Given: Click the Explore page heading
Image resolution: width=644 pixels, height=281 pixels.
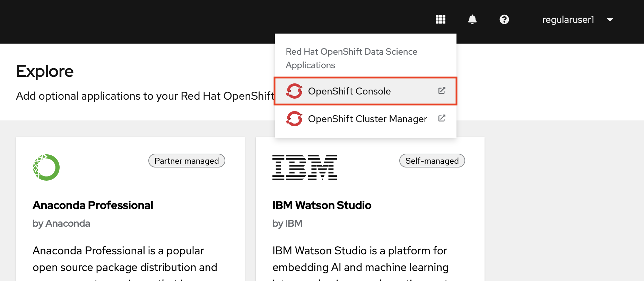Looking at the screenshot, I should coord(45,71).
